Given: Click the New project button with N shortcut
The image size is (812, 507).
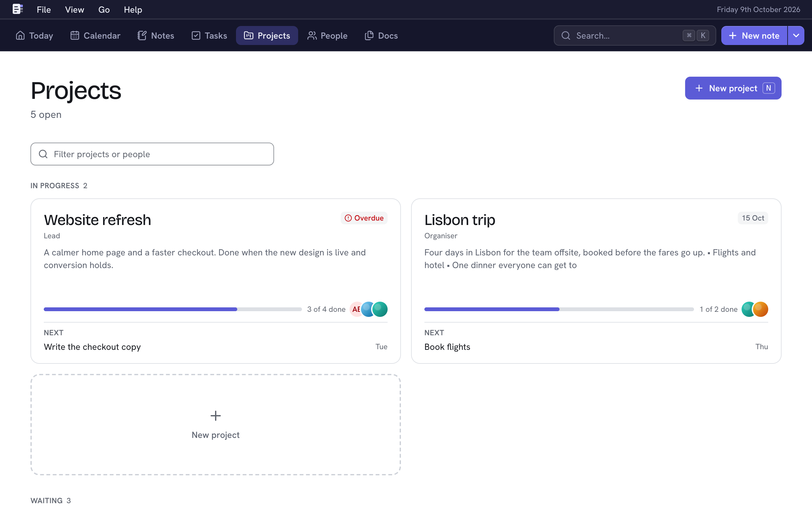Looking at the screenshot, I should [733, 88].
